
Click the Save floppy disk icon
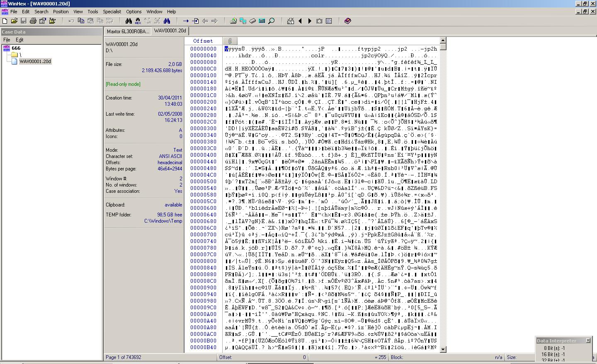pyautogui.click(x=24, y=21)
